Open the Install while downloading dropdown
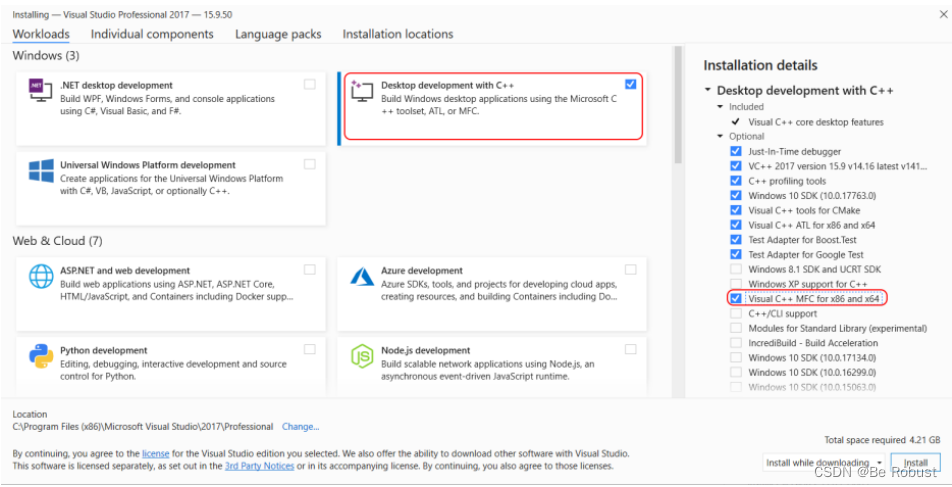 tap(824, 463)
